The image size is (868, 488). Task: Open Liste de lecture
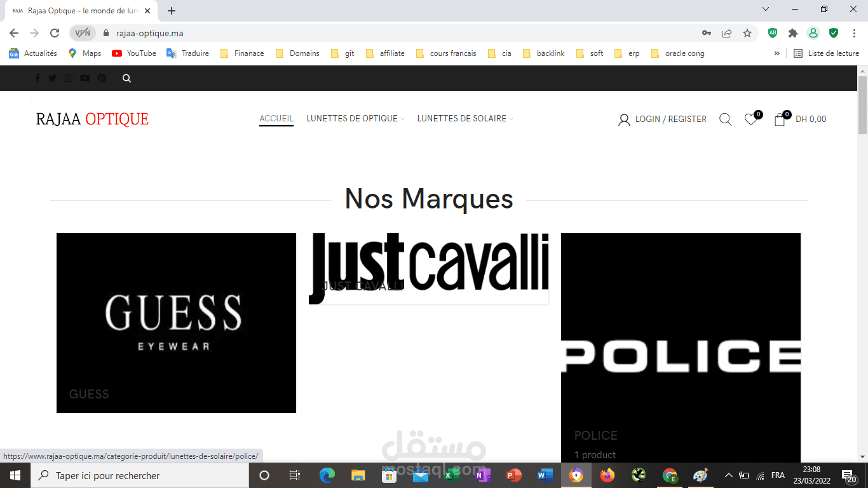826,53
